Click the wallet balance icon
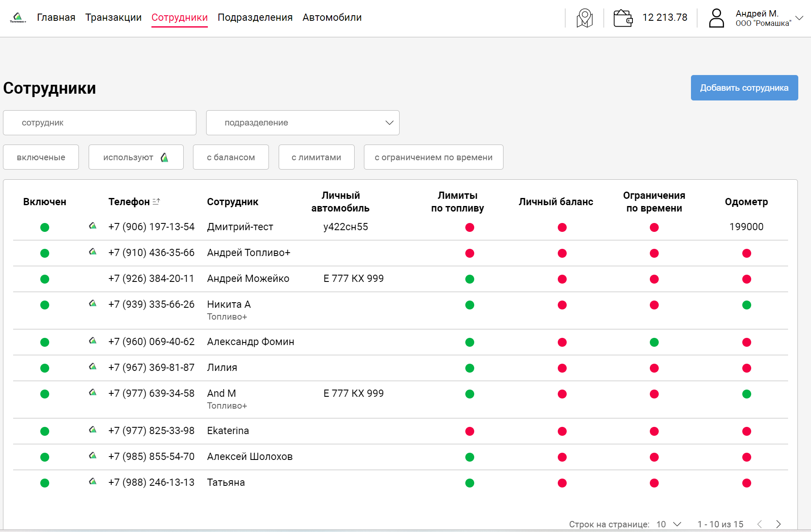The image size is (811, 532). click(623, 18)
